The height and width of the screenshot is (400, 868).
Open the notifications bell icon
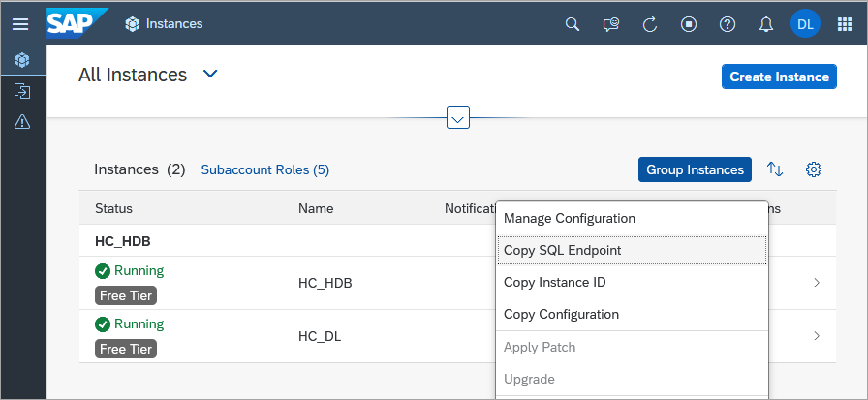click(766, 24)
